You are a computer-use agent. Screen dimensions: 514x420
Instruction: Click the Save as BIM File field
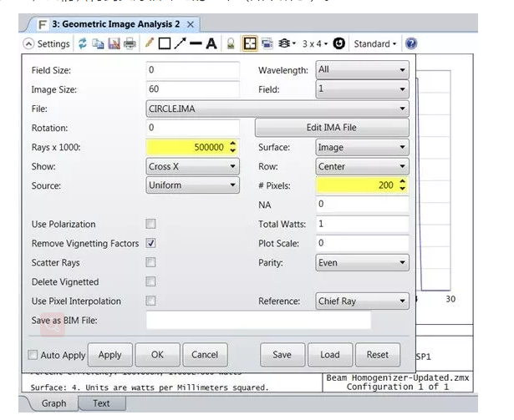258,320
